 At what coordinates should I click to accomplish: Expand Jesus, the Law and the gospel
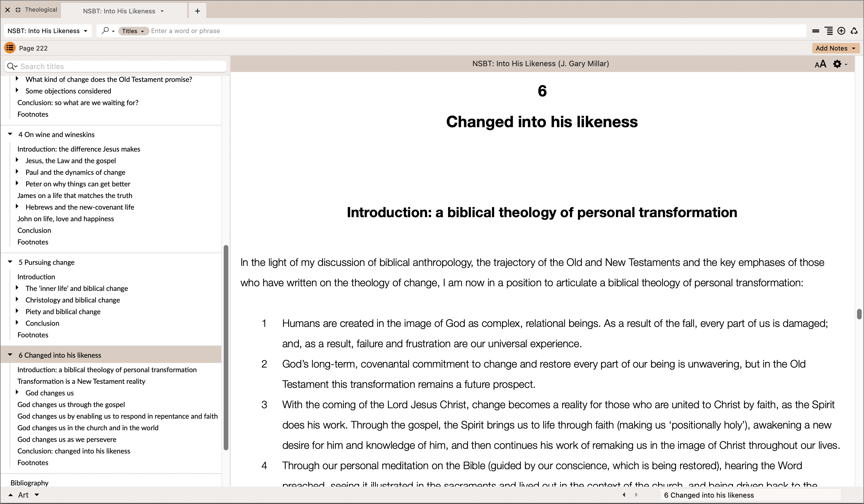point(17,160)
